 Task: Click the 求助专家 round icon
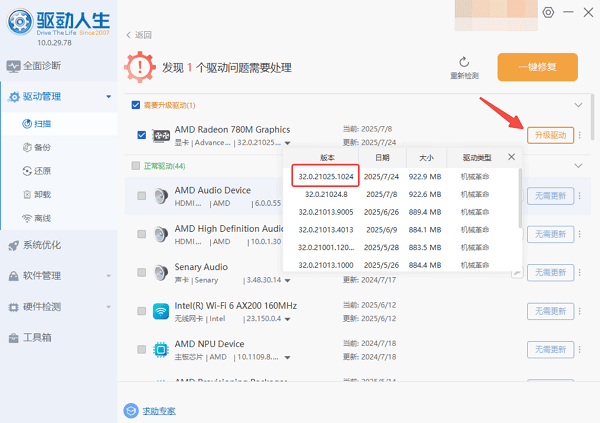(131, 411)
